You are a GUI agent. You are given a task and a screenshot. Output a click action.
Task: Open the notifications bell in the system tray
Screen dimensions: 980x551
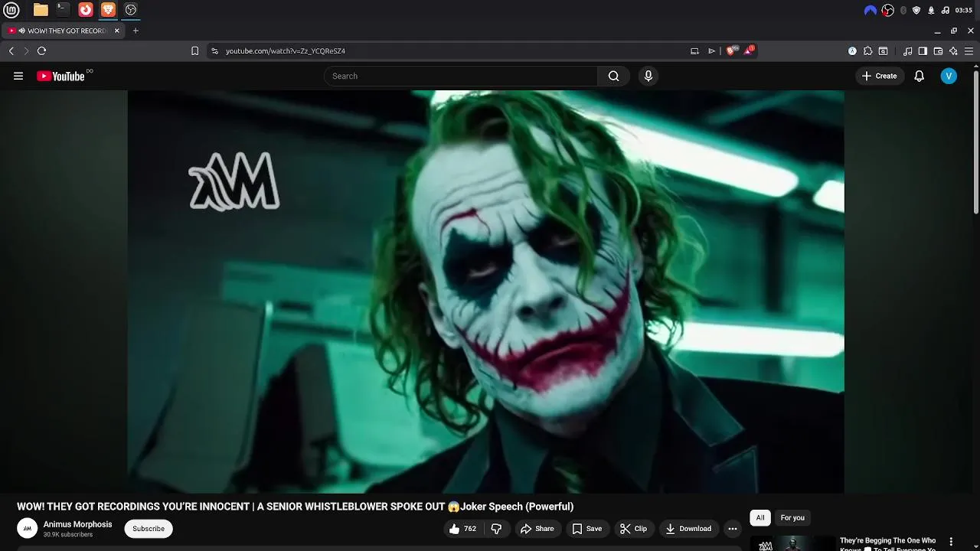pos(931,10)
